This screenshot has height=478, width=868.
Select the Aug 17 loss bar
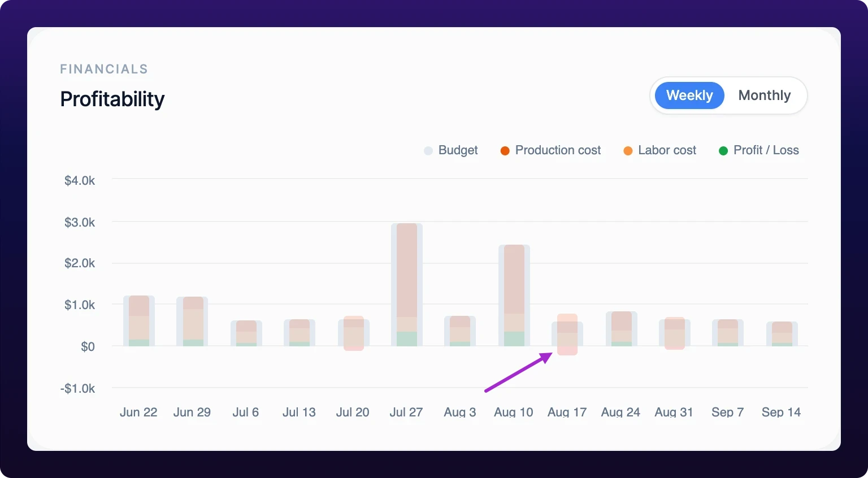tap(567, 334)
